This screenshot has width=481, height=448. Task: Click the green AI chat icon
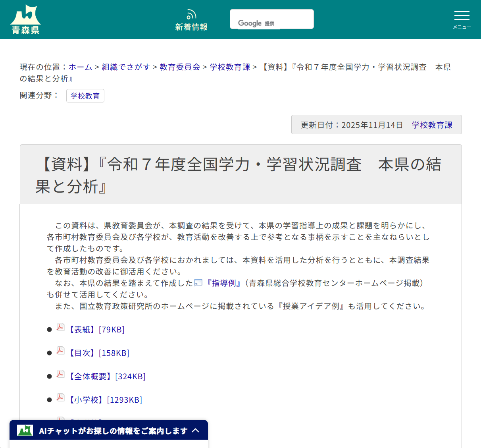[24, 430]
